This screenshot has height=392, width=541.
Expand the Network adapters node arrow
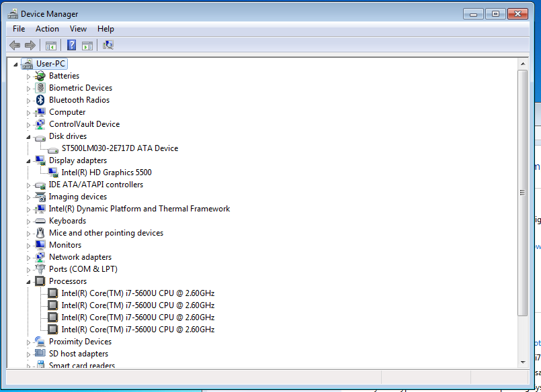[x=29, y=258]
